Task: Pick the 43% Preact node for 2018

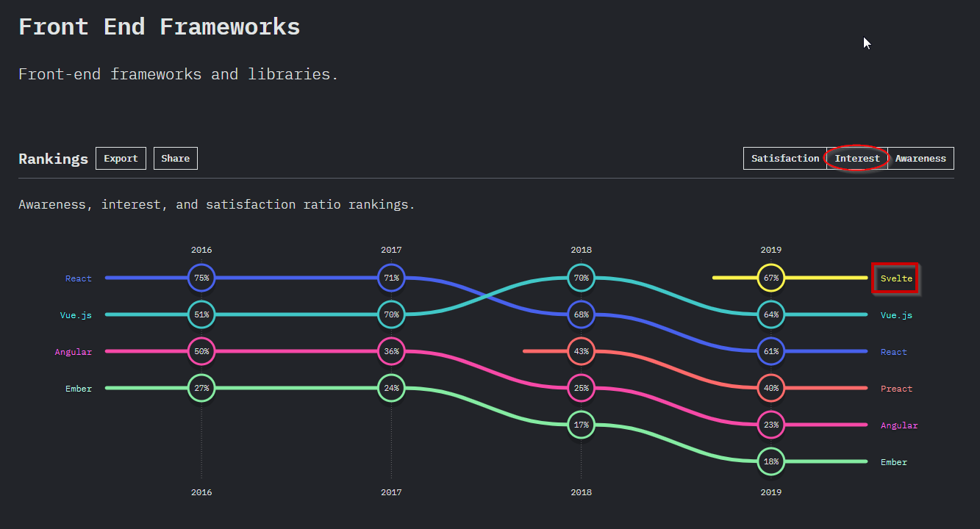Action: click(581, 351)
